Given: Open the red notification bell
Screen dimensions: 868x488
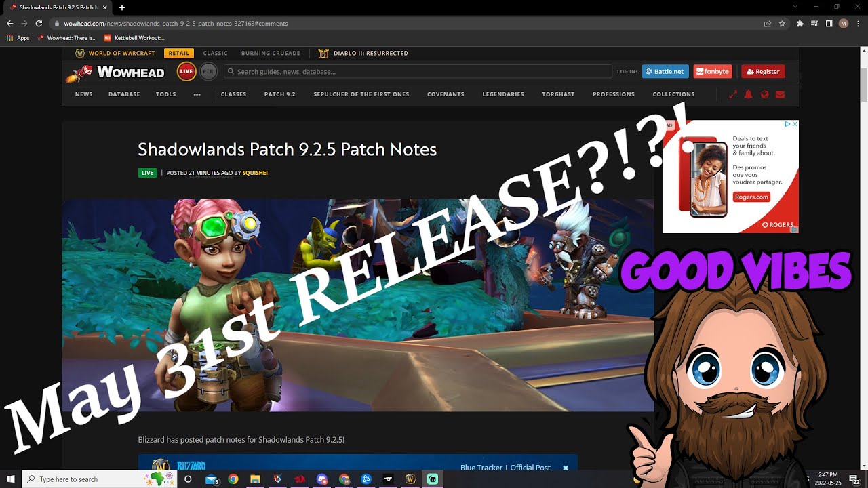Looking at the screenshot, I should 749,94.
